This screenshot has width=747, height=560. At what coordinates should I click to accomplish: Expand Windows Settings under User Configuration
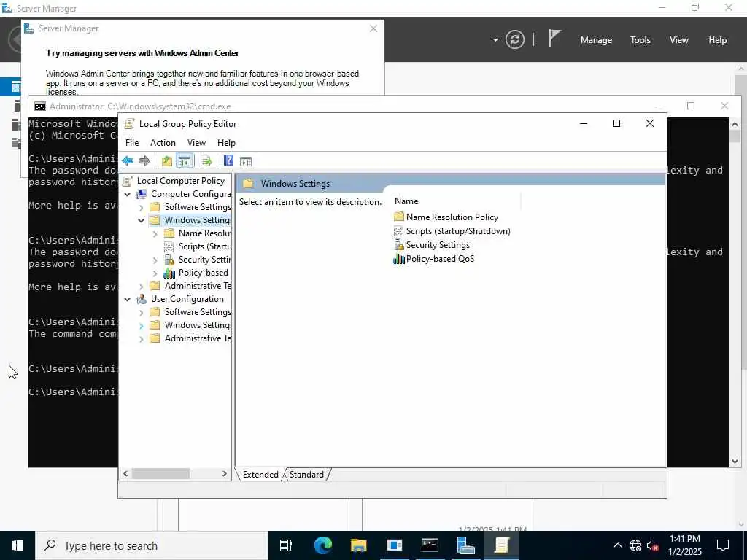click(x=141, y=326)
